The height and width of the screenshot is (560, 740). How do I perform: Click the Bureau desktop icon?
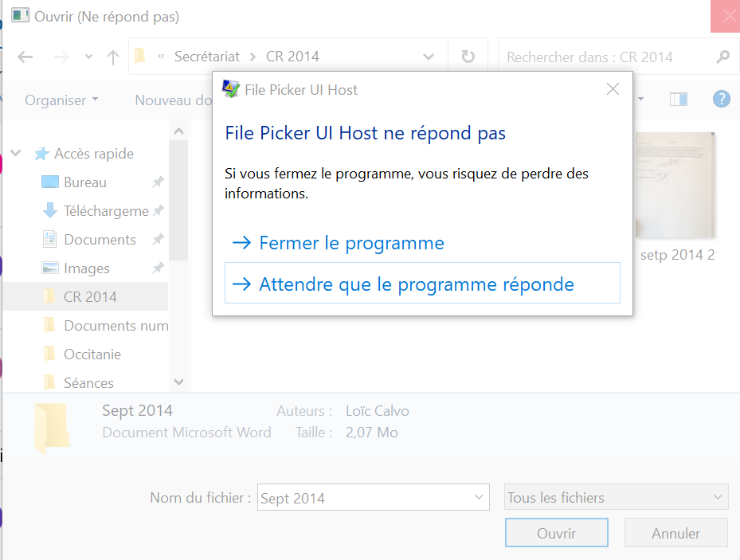pyautogui.click(x=50, y=182)
